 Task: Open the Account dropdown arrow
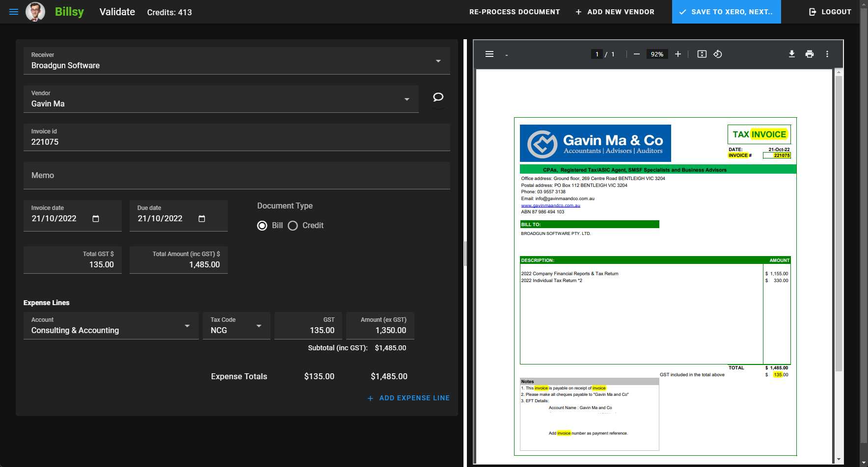pos(187,326)
